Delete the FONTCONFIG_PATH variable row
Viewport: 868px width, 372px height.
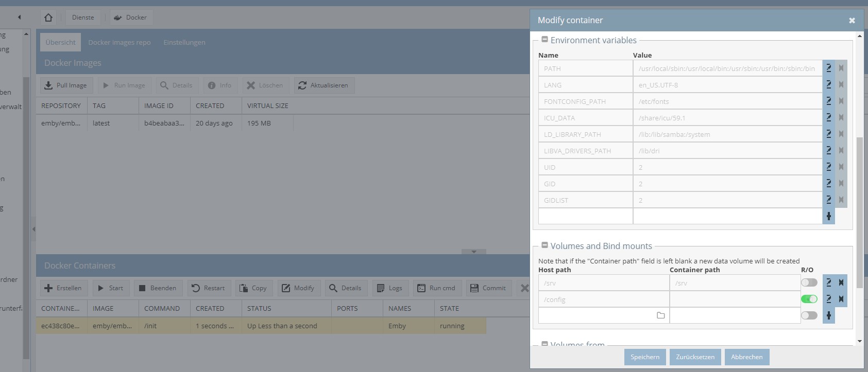(x=841, y=101)
